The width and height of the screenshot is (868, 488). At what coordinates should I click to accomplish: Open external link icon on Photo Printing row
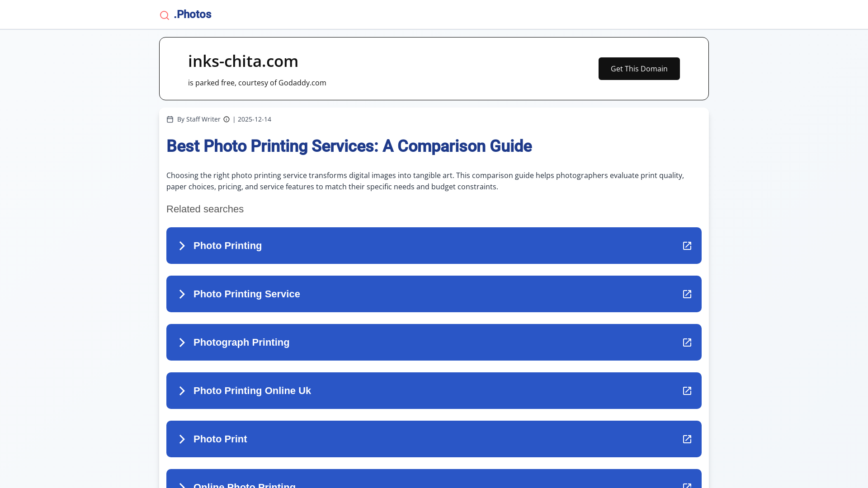[687, 246]
